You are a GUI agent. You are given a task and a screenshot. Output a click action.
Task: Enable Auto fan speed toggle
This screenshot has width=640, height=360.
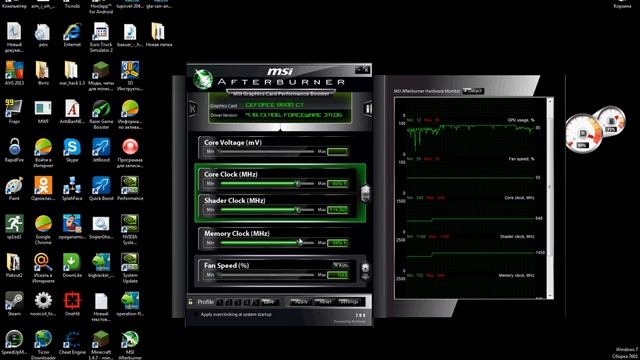pyautogui.click(x=340, y=265)
